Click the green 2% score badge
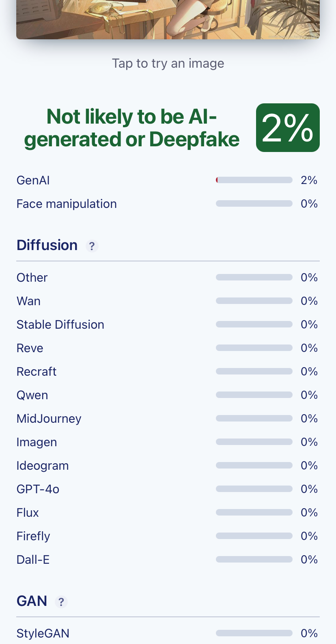The width and height of the screenshot is (336, 644). pos(288,128)
